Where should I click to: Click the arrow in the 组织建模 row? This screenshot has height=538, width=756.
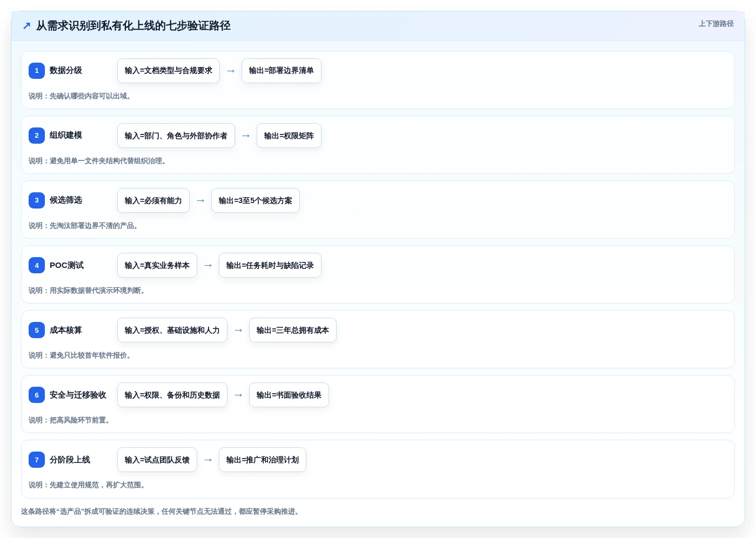click(x=246, y=136)
